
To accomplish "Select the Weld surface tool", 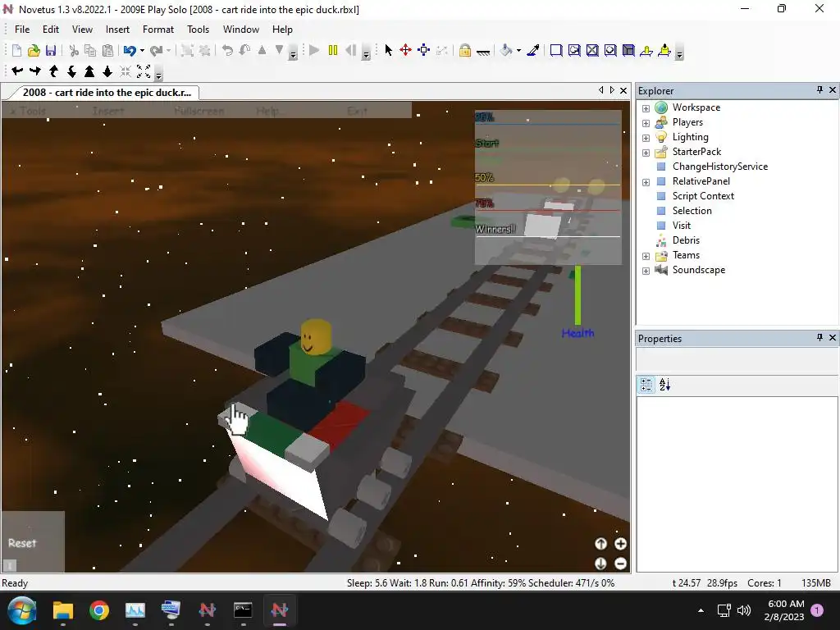I will 592,50.
